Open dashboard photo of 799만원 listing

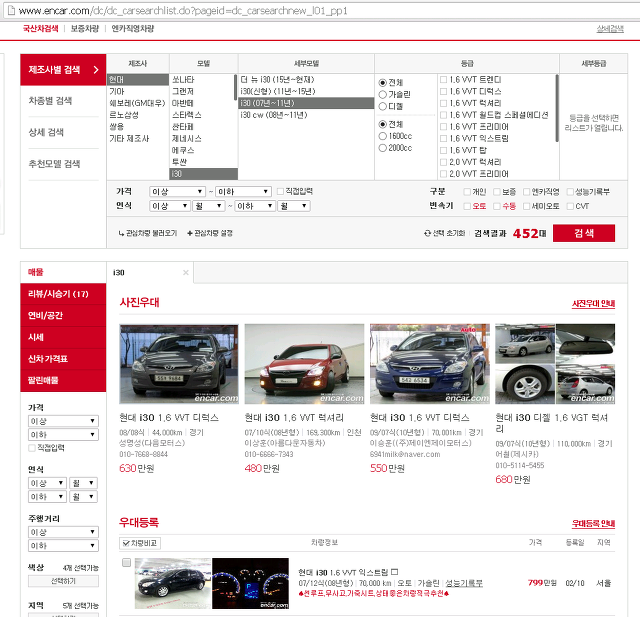tap(251, 584)
